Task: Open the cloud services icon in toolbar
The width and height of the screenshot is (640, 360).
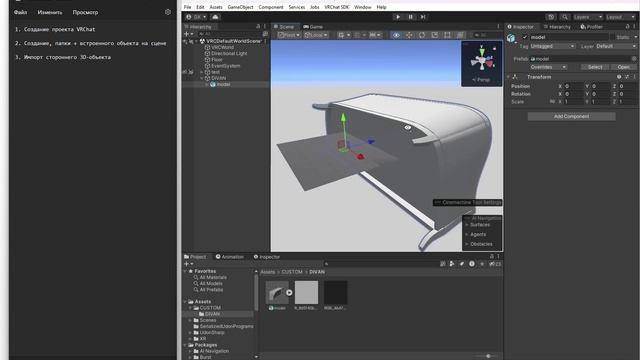Action: (x=215, y=17)
